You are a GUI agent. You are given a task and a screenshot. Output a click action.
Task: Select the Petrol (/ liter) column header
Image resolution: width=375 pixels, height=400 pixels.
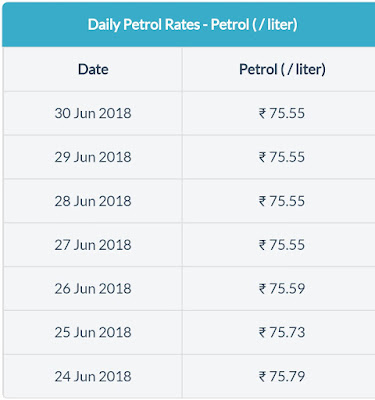282,69
